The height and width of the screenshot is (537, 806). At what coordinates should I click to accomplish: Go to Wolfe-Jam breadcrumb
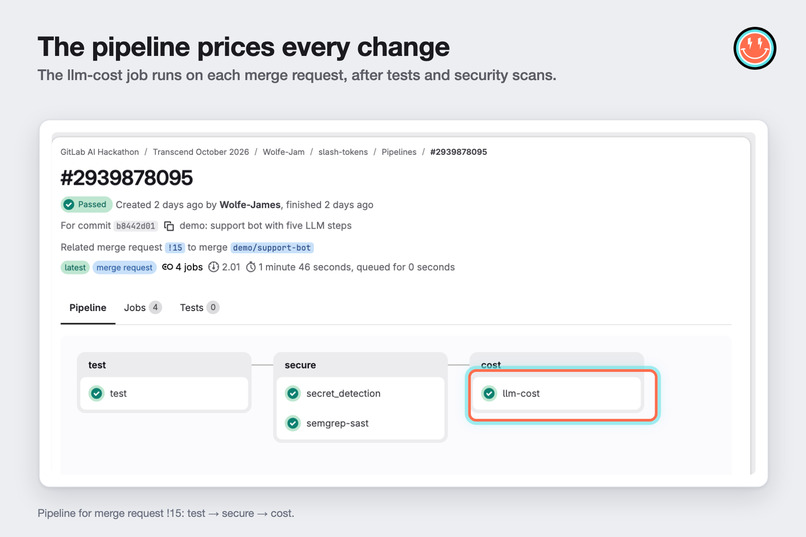pos(284,152)
